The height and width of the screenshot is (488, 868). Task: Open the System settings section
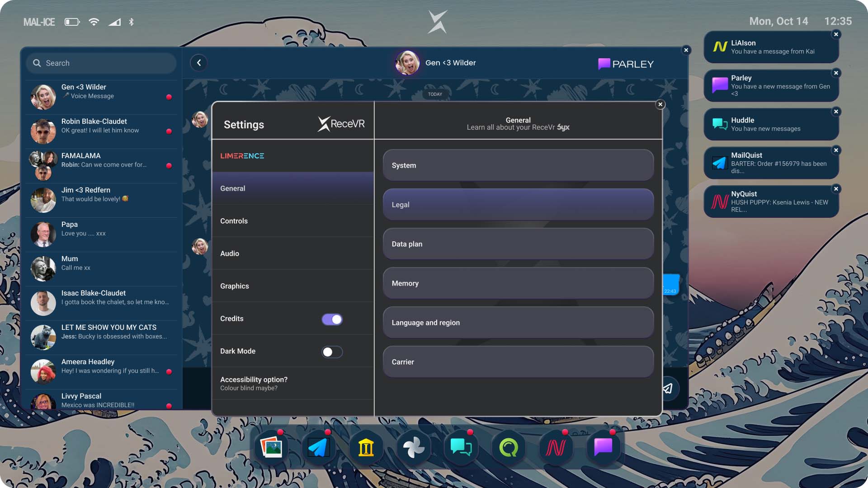pos(518,165)
